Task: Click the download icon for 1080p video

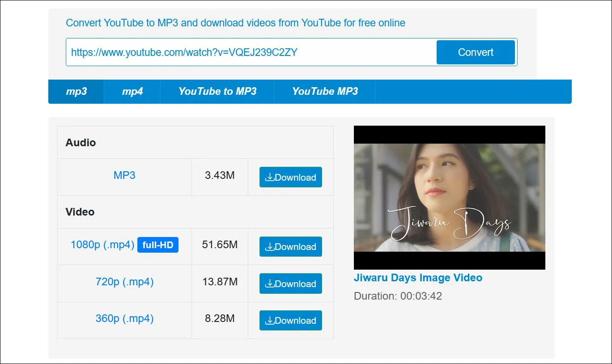Action: [270, 247]
